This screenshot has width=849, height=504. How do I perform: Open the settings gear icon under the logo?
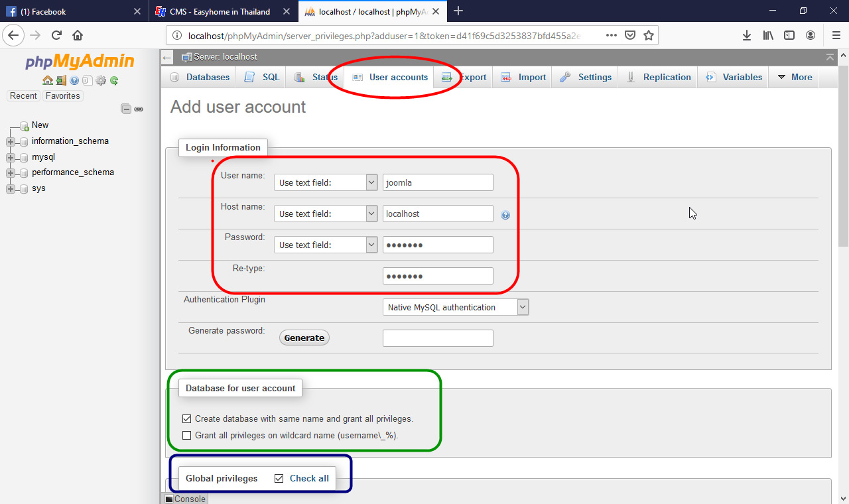click(x=100, y=80)
